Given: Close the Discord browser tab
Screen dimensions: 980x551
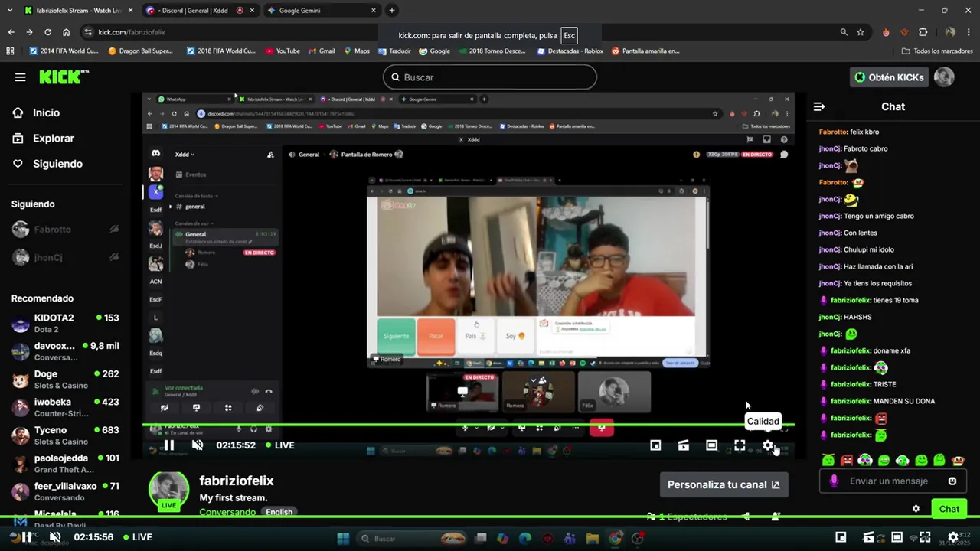Looking at the screenshot, I should coord(252,11).
